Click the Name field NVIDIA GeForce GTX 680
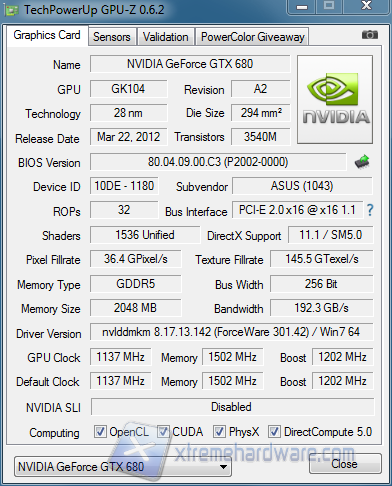 pos(190,64)
